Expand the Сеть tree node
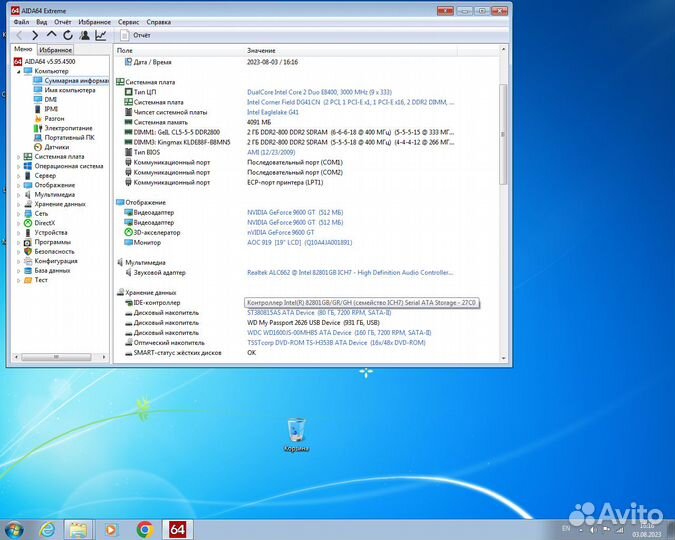 (x=19, y=214)
